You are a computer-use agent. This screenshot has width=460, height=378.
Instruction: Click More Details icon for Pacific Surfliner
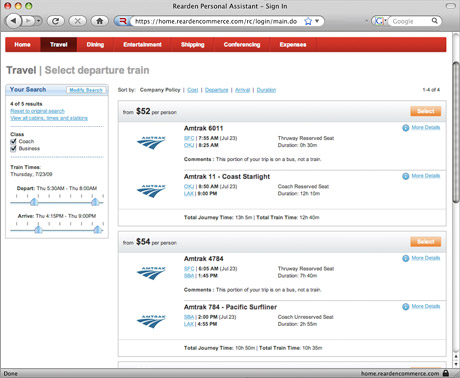(x=406, y=307)
